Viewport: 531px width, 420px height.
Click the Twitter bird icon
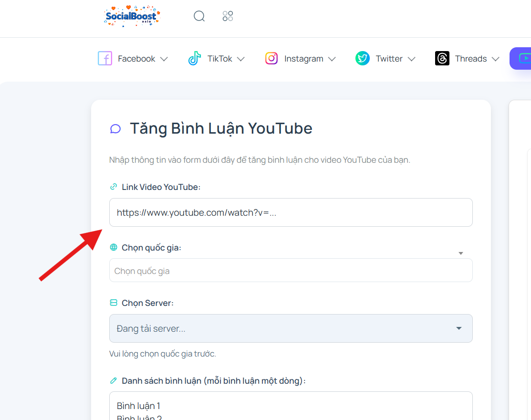point(363,58)
